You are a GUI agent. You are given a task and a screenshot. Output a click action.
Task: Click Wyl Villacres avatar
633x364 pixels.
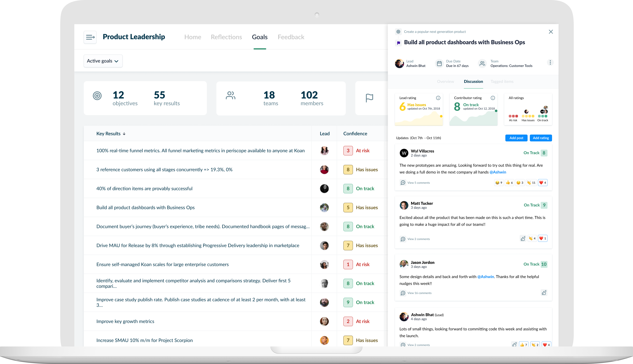pos(404,153)
